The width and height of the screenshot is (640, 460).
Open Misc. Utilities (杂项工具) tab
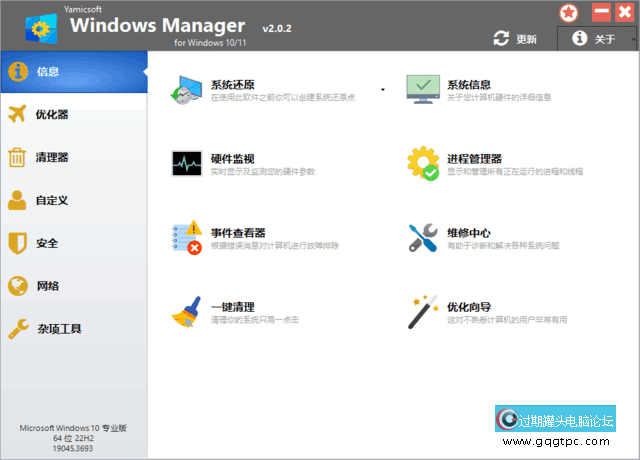pos(73,329)
